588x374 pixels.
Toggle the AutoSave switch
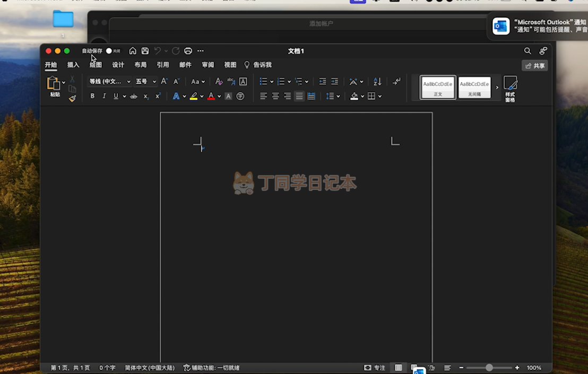click(x=109, y=51)
